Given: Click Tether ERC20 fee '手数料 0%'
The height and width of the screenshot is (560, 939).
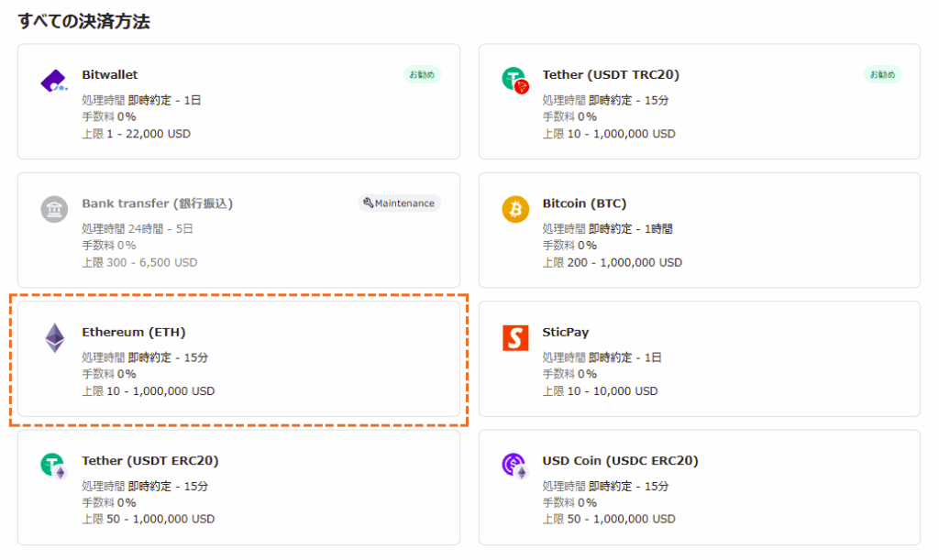Looking at the screenshot, I should (x=109, y=502).
